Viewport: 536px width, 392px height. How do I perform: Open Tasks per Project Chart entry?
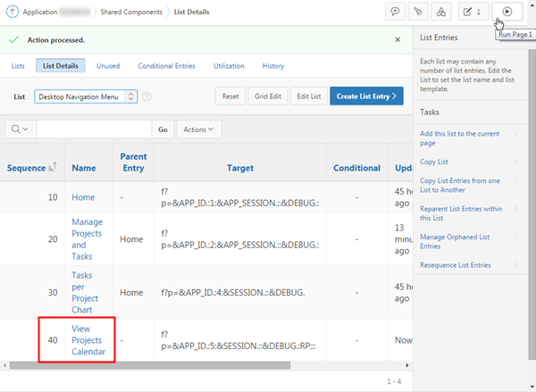click(x=85, y=293)
